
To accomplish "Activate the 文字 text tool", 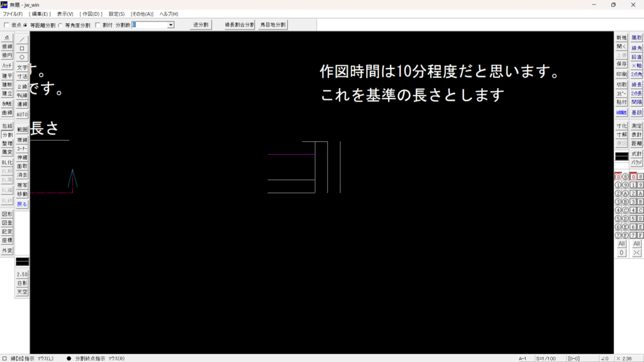I will (22, 67).
